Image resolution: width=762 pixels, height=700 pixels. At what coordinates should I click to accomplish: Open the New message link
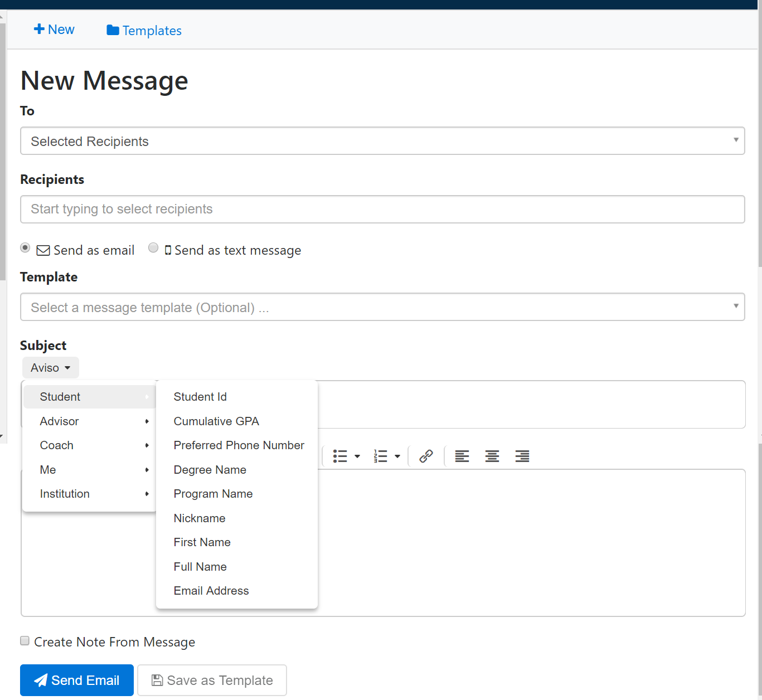coord(54,30)
